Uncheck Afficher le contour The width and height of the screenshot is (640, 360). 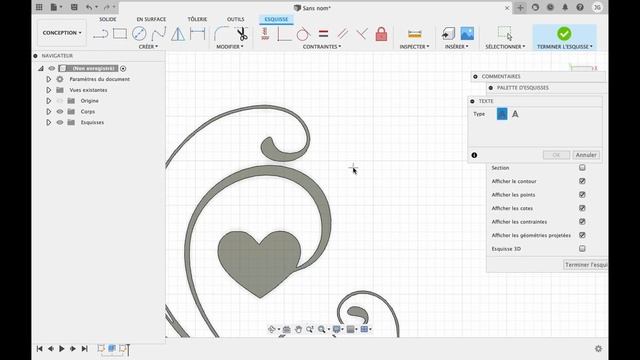click(582, 181)
